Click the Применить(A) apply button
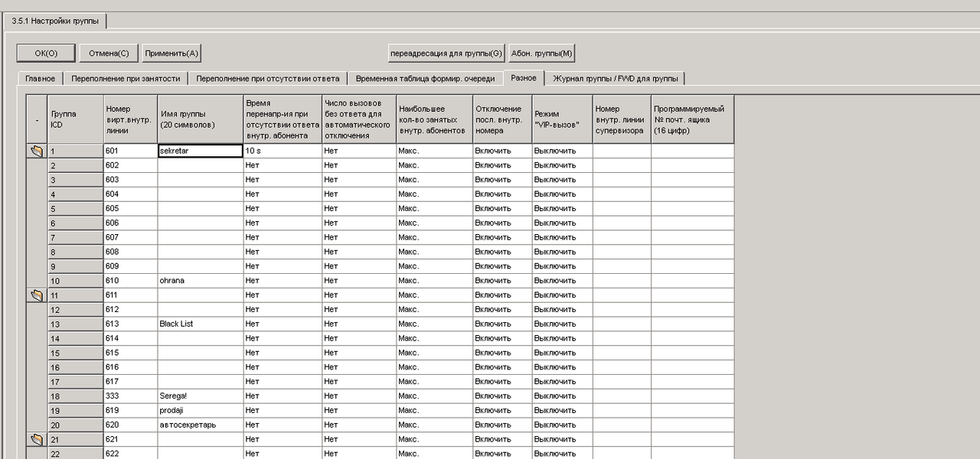Screen dimensions: 980x459 171,53
